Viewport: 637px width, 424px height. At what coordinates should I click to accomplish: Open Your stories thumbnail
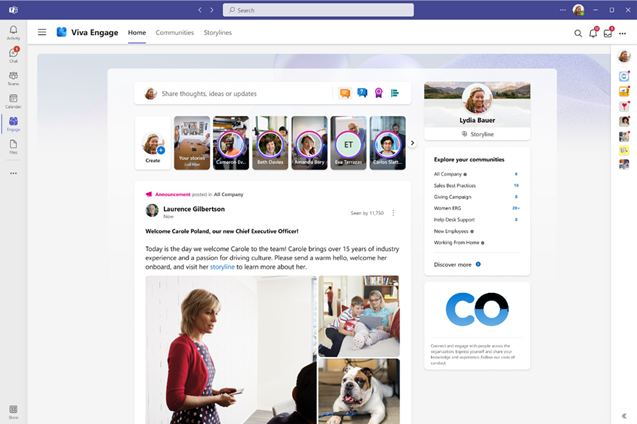[x=192, y=143]
